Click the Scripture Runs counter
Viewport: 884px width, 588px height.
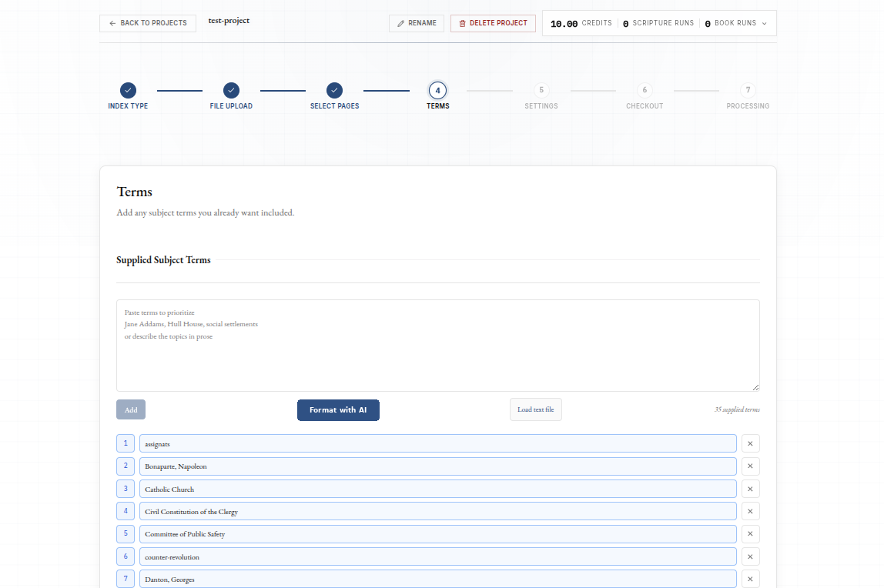point(658,24)
